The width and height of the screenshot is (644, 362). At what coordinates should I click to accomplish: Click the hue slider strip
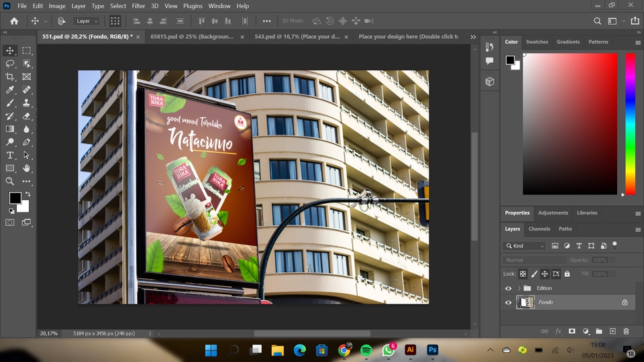coord(630,124)
